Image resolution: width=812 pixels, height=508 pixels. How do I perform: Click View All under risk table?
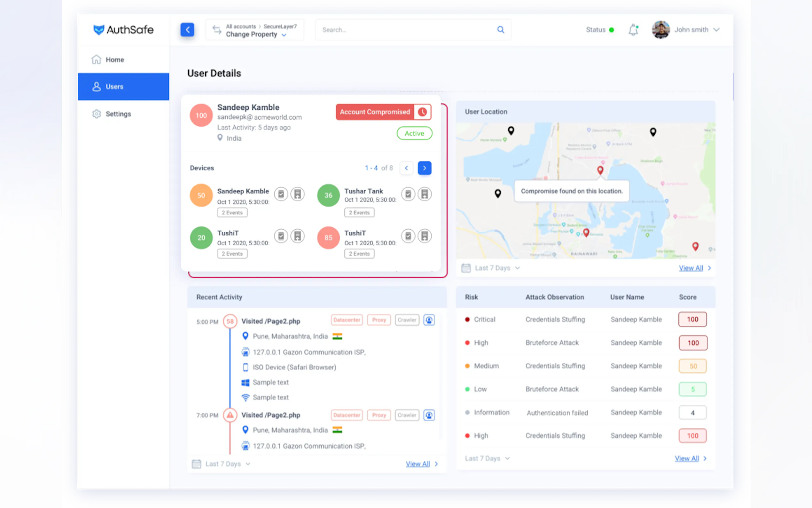687,459
